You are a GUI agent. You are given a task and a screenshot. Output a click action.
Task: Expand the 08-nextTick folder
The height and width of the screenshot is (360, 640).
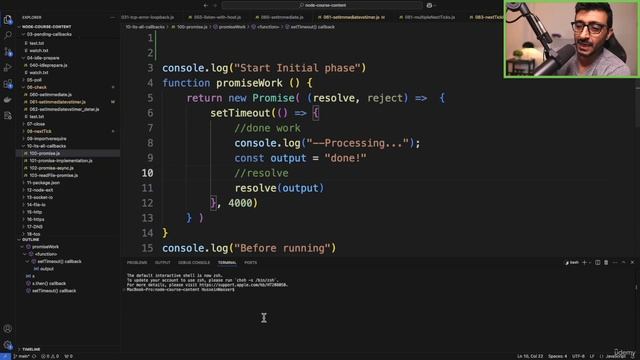click(x=39, y=131)
